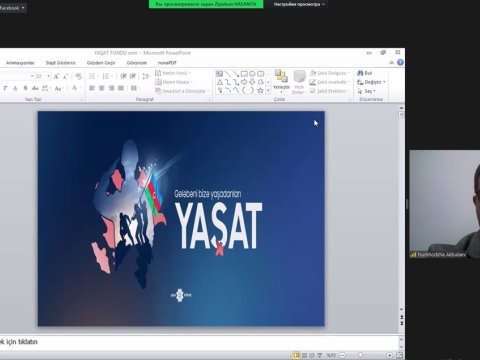This screenshot has height=360, width=480.
Task: Select the rectangle shape
Action: pyautogui.click(x=244, y=74)
